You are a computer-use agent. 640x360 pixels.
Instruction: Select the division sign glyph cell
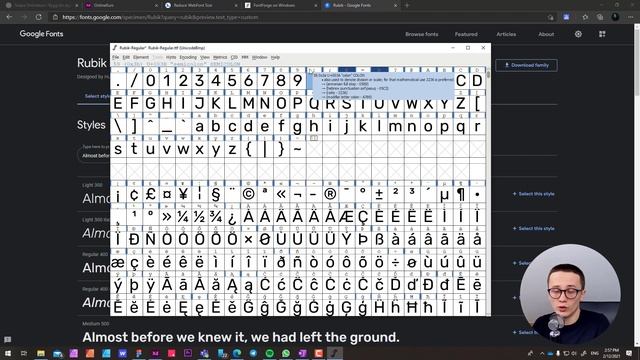tap(396, 262)
